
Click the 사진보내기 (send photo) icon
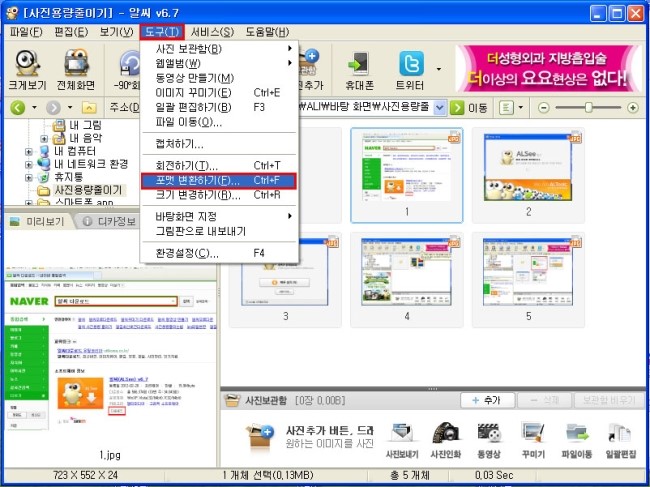pyautogui.click(x=400, y=438)
